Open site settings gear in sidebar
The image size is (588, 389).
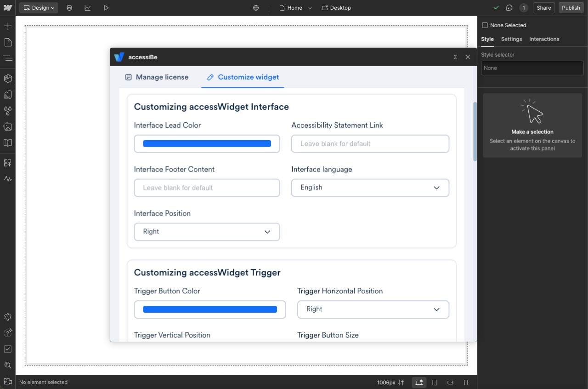pyautogui.click(x=8, y=317)
